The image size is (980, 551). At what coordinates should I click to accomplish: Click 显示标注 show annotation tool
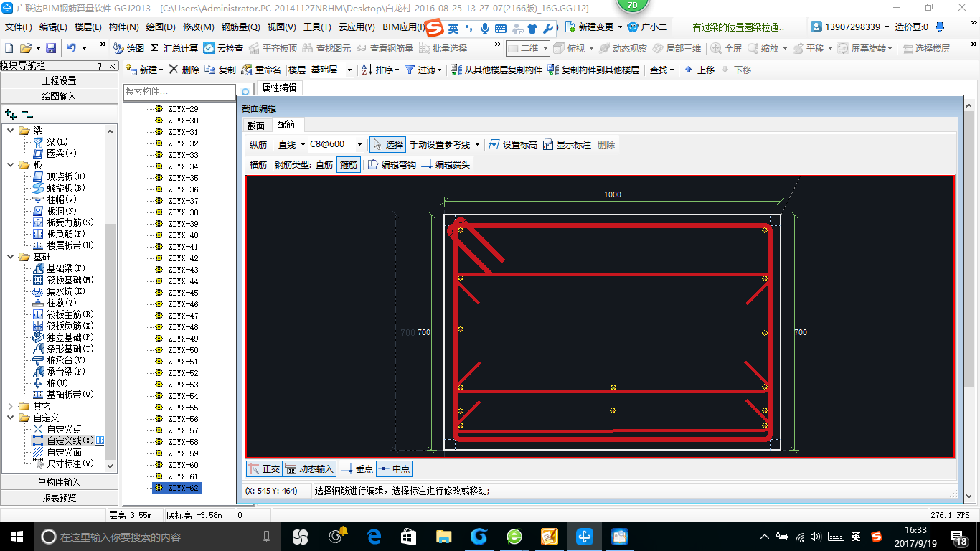point(566,144)
